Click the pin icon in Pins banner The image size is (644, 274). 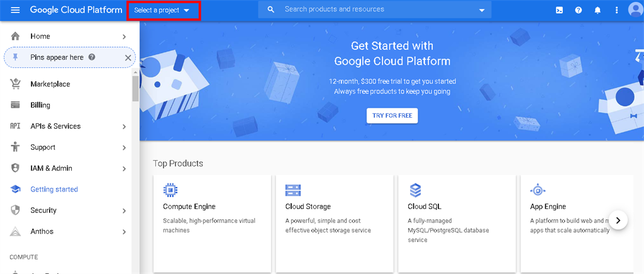[x=15, y=57]
